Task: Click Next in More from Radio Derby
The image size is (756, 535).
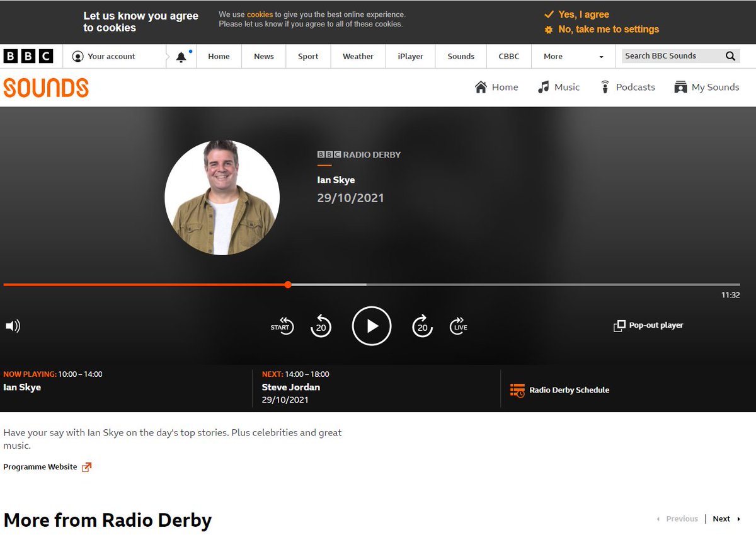Action: pyautogui.click(x=726, y=519)
